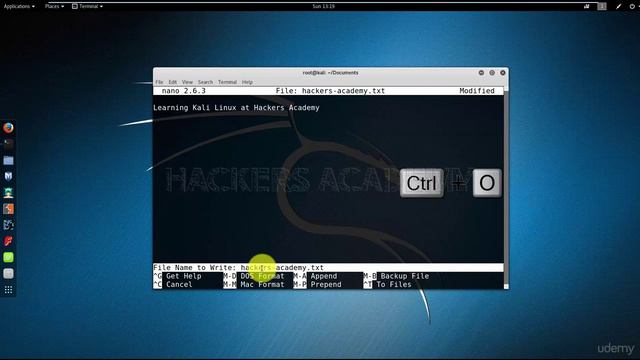Open the Files folder icon in dock
Viewport: 640px width, 360px height.
click(8, 160)
